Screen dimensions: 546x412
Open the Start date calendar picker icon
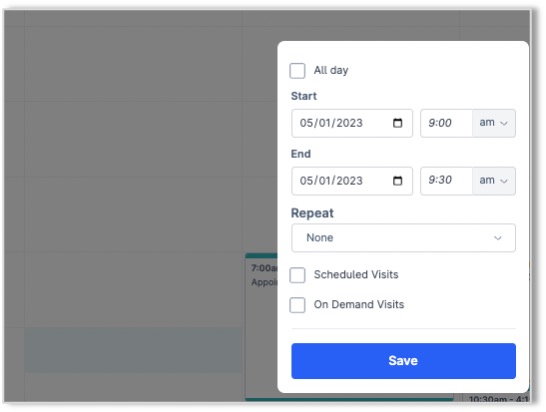(x=397, y=123)
